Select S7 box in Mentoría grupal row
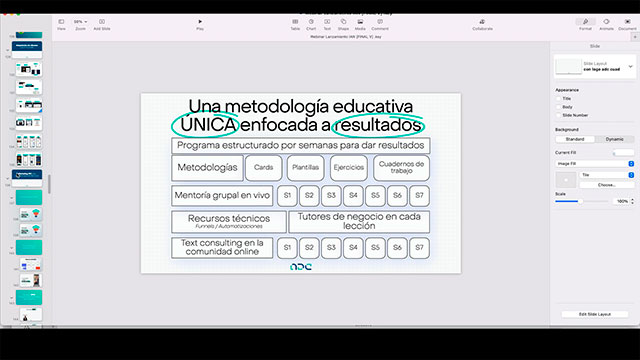This screenshot has width=640, height=360. (x=420, y=196)
